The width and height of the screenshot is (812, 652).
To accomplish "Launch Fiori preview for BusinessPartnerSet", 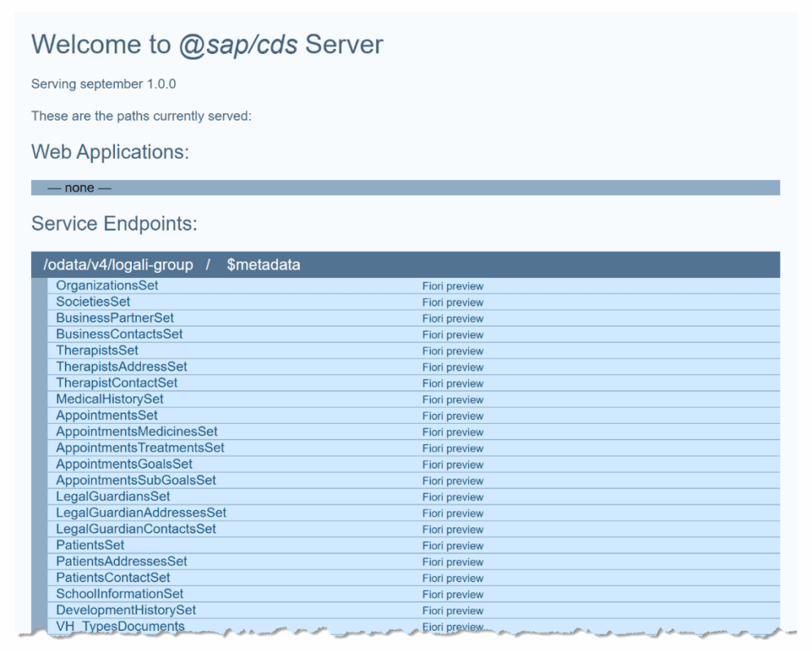I will 453,319.
